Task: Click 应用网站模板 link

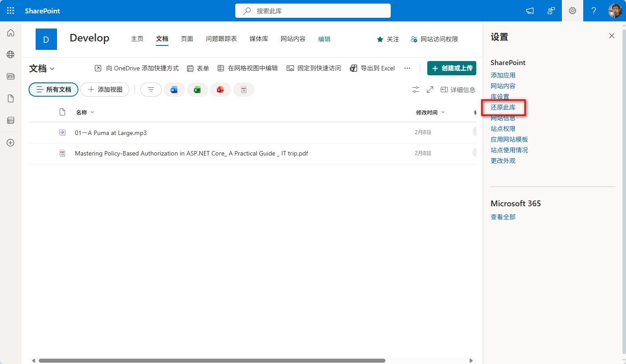Action: click(x=509, y=139)
